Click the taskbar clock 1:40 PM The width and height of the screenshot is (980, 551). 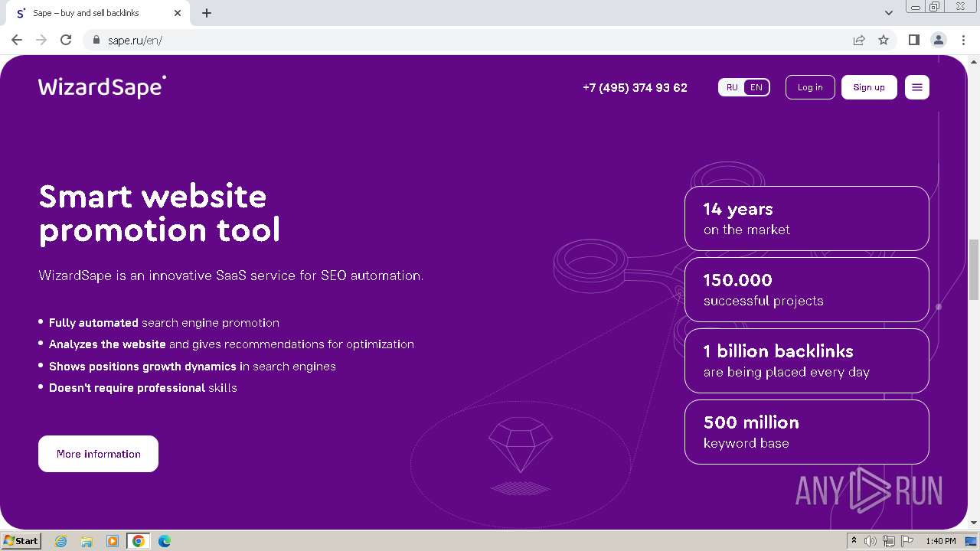940,541
